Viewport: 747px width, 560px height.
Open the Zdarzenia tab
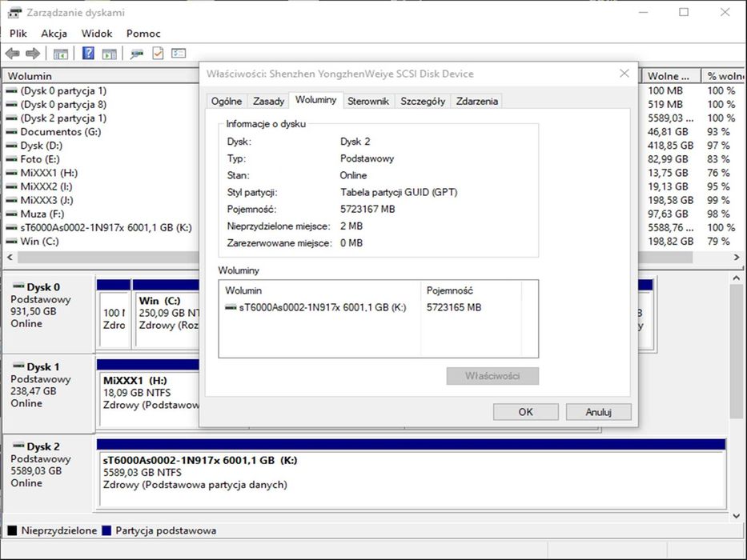477,101
